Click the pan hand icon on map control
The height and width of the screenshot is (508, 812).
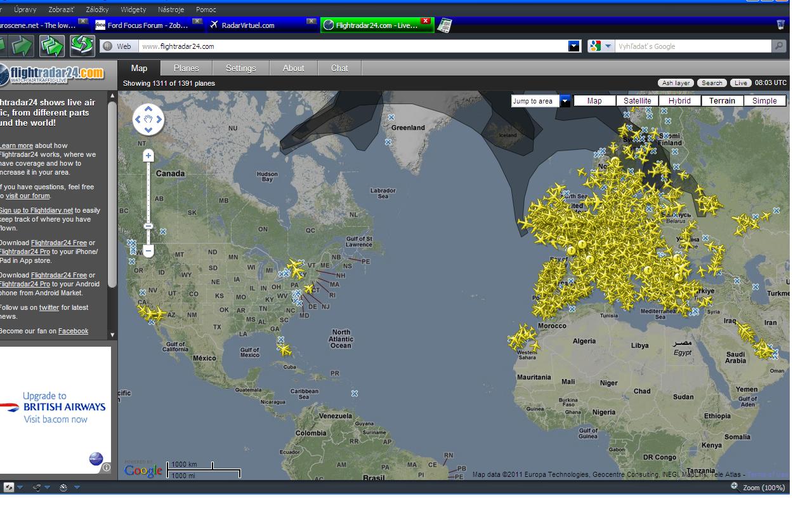(x=148, y=119)
